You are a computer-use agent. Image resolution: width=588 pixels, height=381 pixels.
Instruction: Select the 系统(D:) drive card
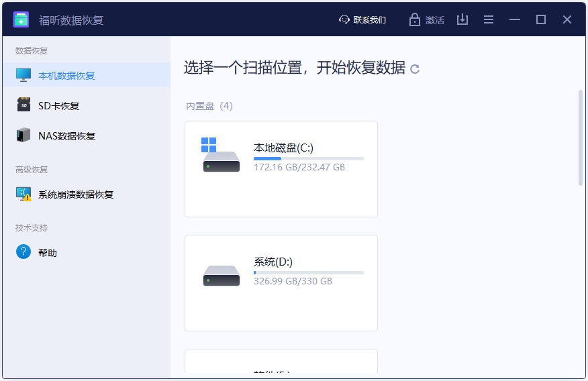(281, 283)
